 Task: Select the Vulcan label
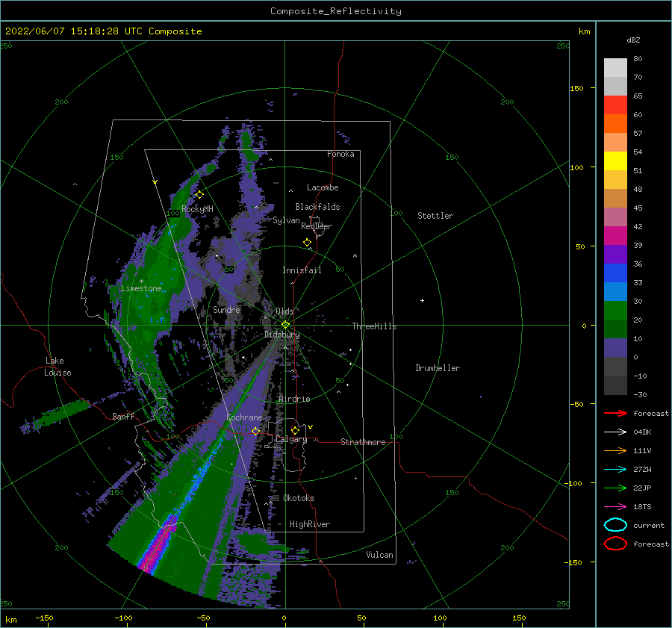coord(379,555)
